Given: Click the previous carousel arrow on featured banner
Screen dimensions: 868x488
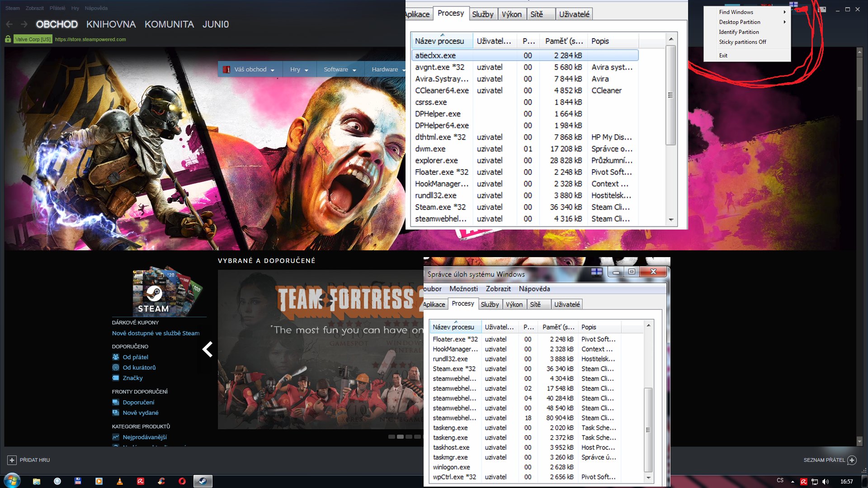Looking at the screenshot, I should pyautogui.click(x=208, y=349).
